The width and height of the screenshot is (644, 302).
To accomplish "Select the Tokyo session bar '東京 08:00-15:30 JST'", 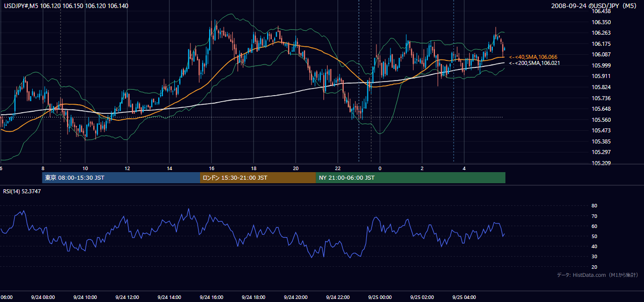I will click(x=121, y=178).
